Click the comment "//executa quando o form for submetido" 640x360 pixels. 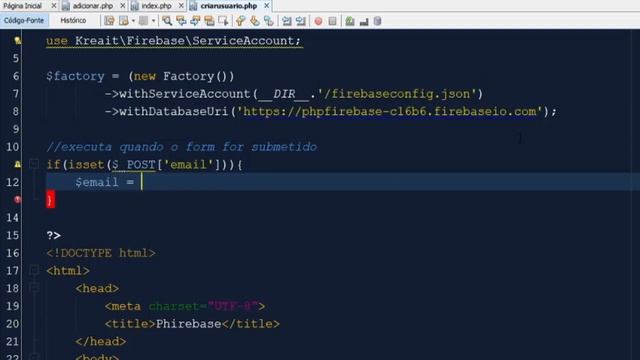(182, 147)
